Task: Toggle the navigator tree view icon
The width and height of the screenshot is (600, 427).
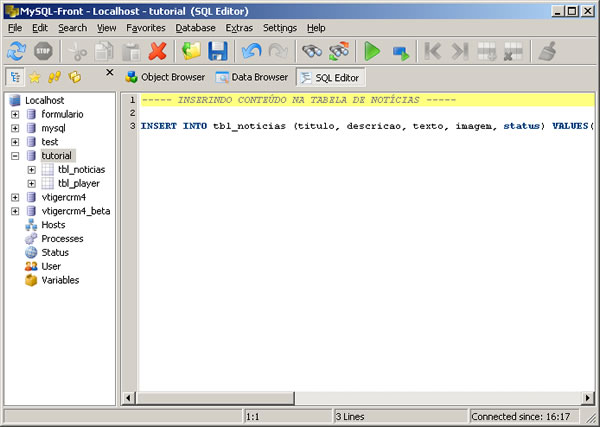Action: tap(15, 77)
